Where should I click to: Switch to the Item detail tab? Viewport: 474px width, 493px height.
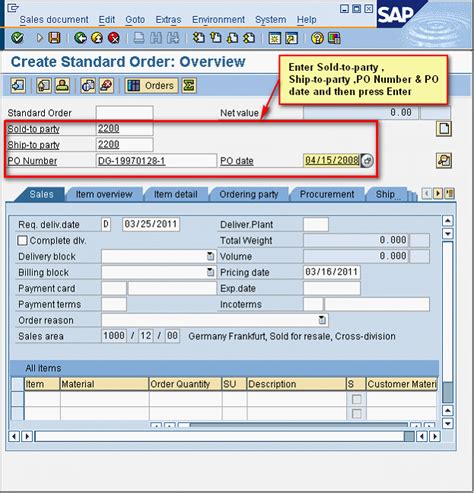pyautogui.click(x=176, y=194)
